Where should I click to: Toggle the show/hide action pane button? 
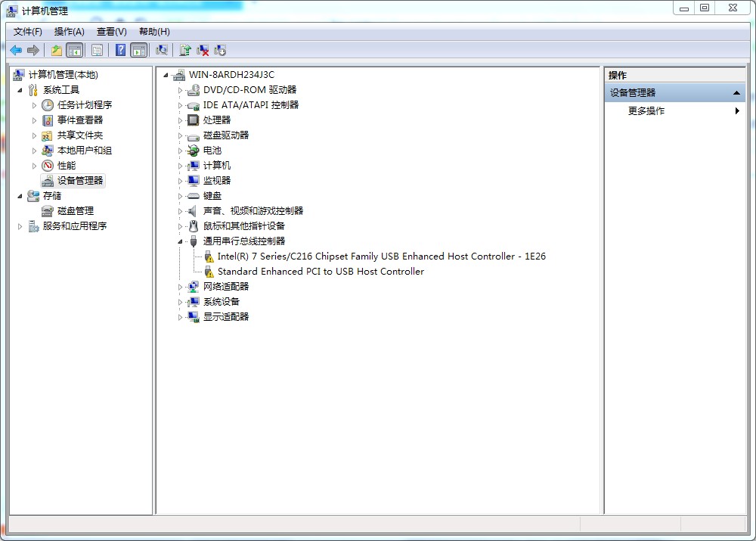tap(138, 51)
